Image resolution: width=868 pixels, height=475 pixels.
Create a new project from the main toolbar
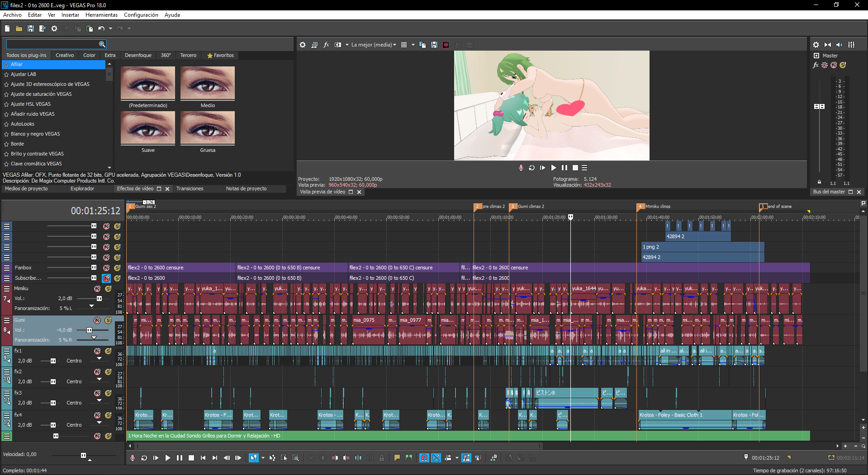point(7,28)
